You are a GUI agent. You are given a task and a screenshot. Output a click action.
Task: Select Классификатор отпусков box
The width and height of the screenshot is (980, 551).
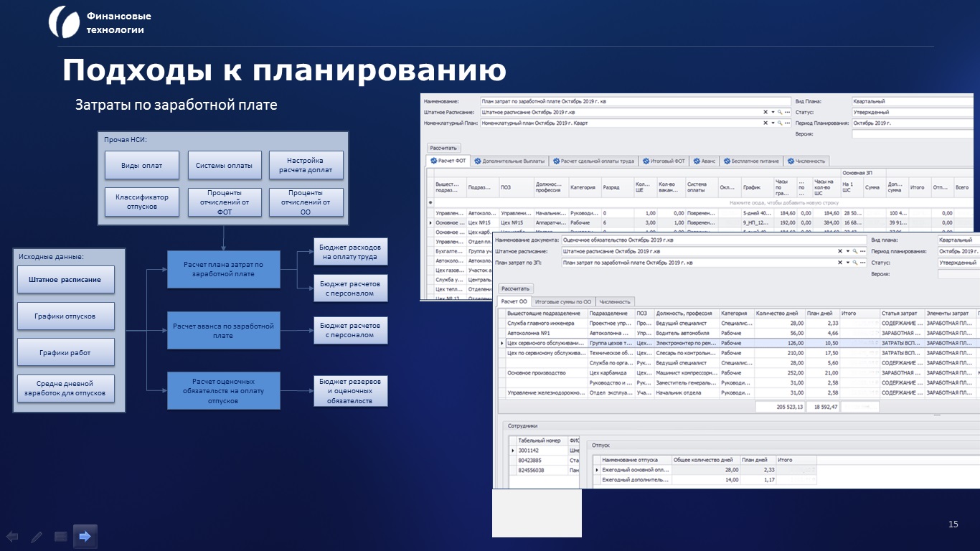click(x=141, y=202)
